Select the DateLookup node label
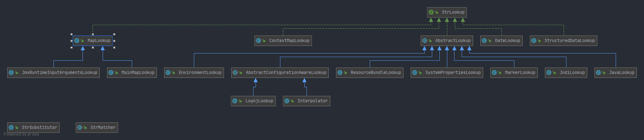Screen dimensions: 644x140 click(508, 41)
